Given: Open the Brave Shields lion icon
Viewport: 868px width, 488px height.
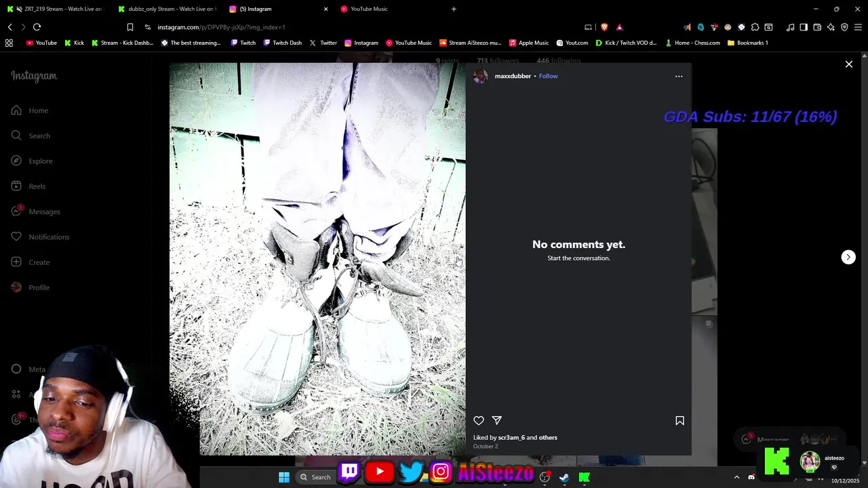Looking at the screenshot, I should [604, 27].
